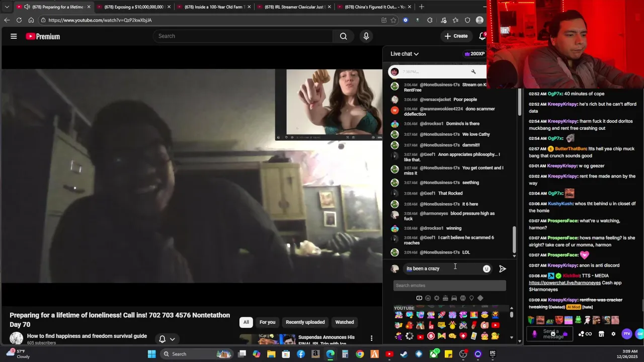The height and width of the screenshot is (362, 644).
Task: Select the nature flower emoji category
Action: (436, 298)
